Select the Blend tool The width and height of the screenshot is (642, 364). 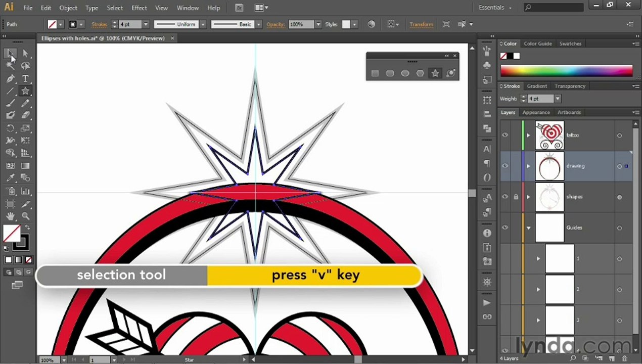pyautogui.click(x=25, y=178)
